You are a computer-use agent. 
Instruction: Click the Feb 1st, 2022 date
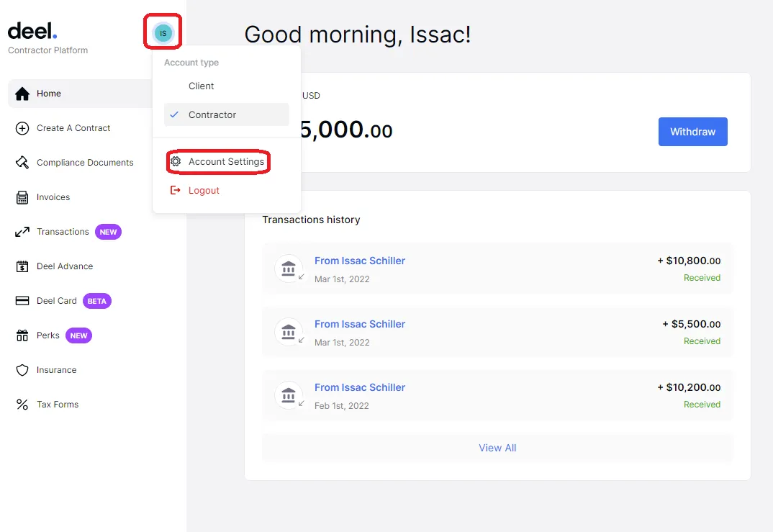pyautogui.click(x=342, y=406)
